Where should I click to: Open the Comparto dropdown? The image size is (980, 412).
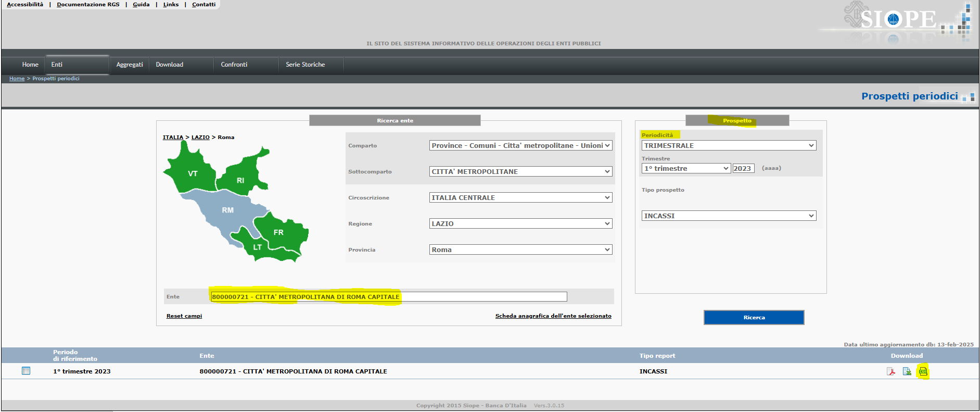click(x=520, y=146)
